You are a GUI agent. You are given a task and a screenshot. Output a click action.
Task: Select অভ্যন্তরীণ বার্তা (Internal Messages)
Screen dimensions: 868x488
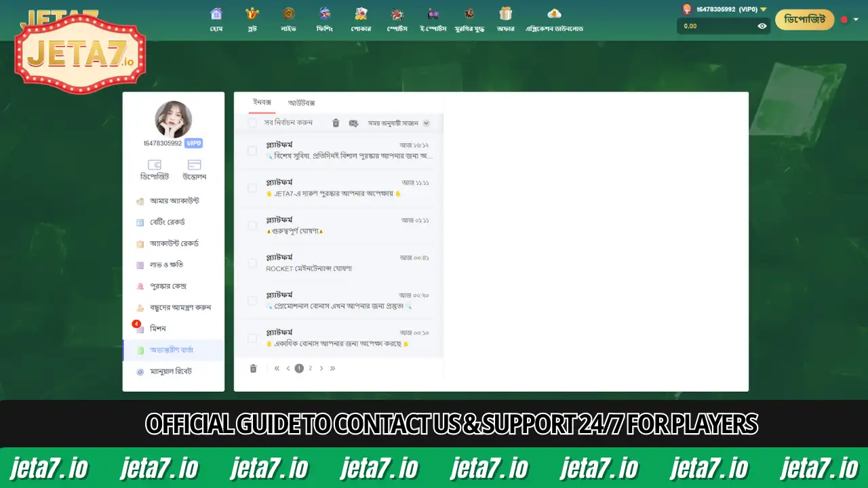(174, 350)
